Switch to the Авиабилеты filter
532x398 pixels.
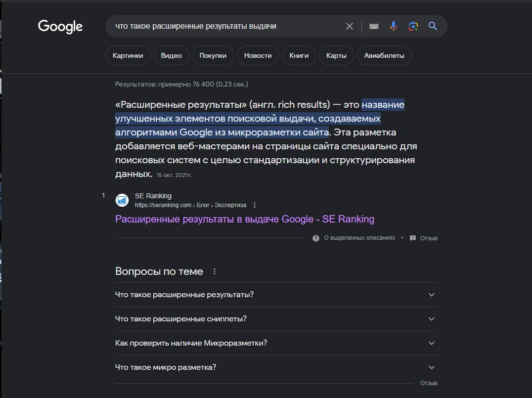click(384, 55)
